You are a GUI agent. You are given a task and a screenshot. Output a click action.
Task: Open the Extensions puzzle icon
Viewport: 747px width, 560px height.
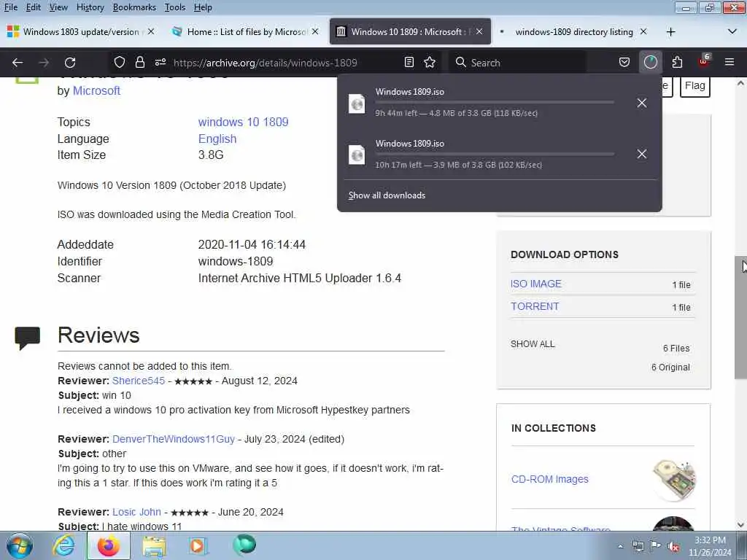coord(677,63)
